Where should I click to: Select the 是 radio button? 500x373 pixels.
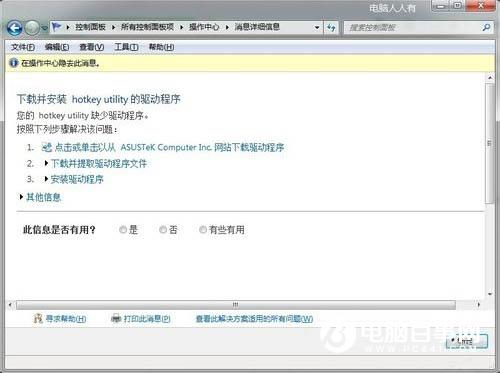point(123,230)
